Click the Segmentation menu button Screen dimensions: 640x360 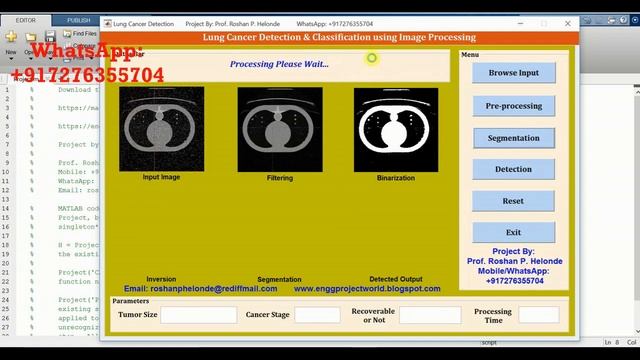coord(514,138)
